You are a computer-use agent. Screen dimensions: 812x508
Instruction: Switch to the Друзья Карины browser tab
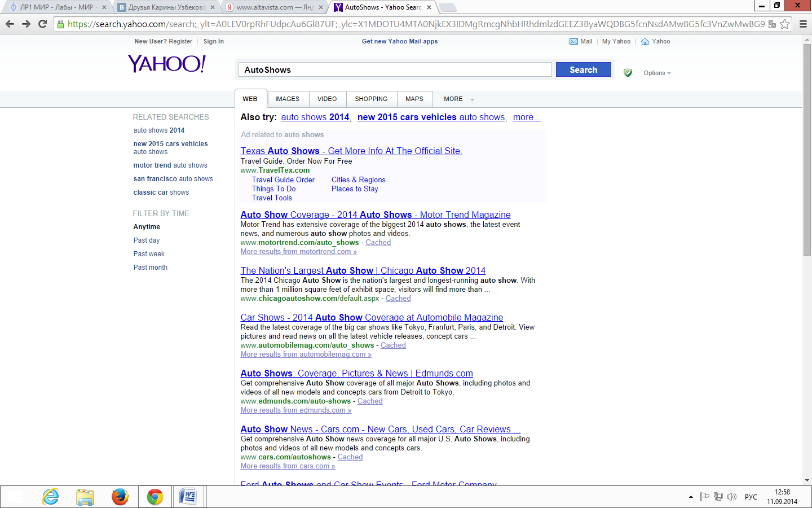point(167,7)
